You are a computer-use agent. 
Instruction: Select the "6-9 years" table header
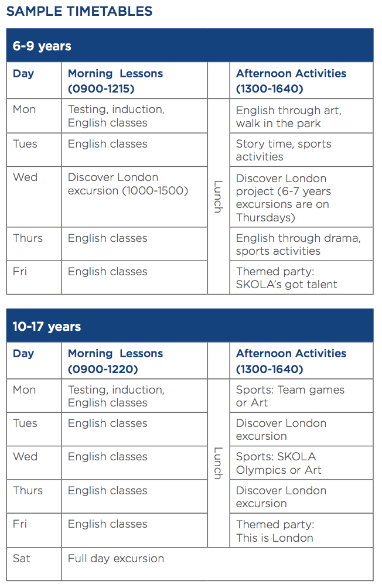point(42,46)
